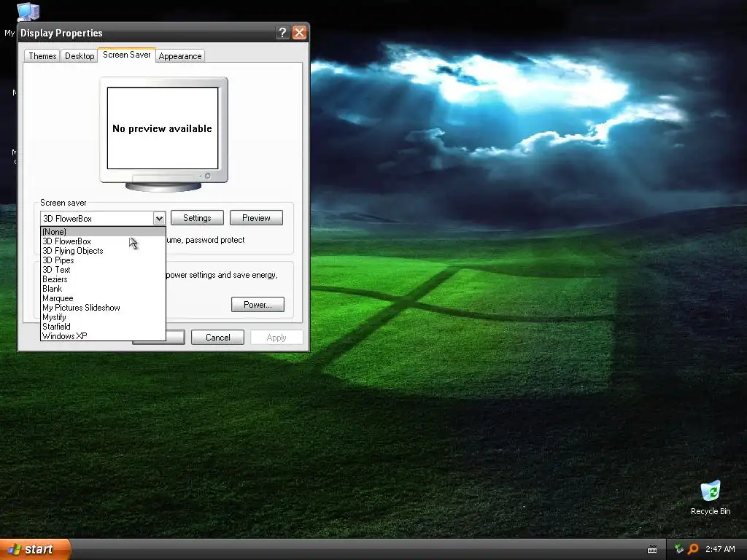Click the Apply button
The height and width of the screenshot is (560, 747).
click(x=276, y=338)
